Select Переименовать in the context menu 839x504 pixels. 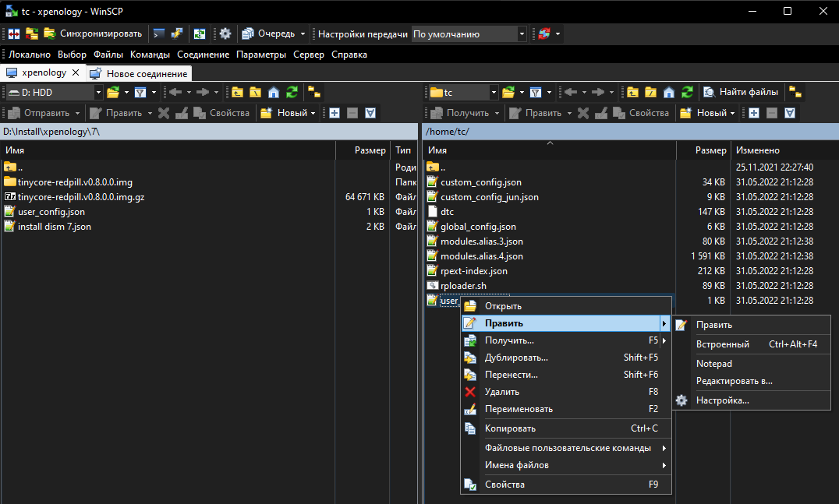519,409
